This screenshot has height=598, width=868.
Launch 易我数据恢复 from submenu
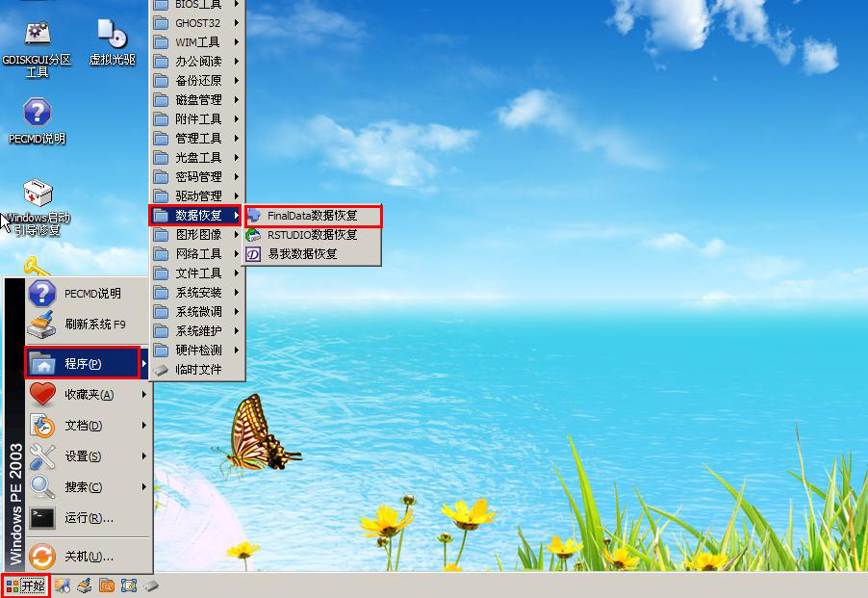(313, 254)
